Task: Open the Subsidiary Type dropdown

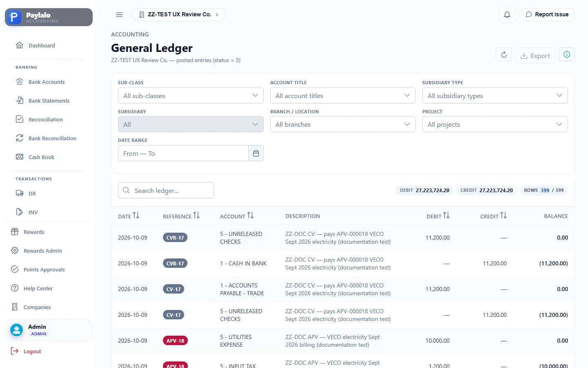Action: tap(495, 96)
